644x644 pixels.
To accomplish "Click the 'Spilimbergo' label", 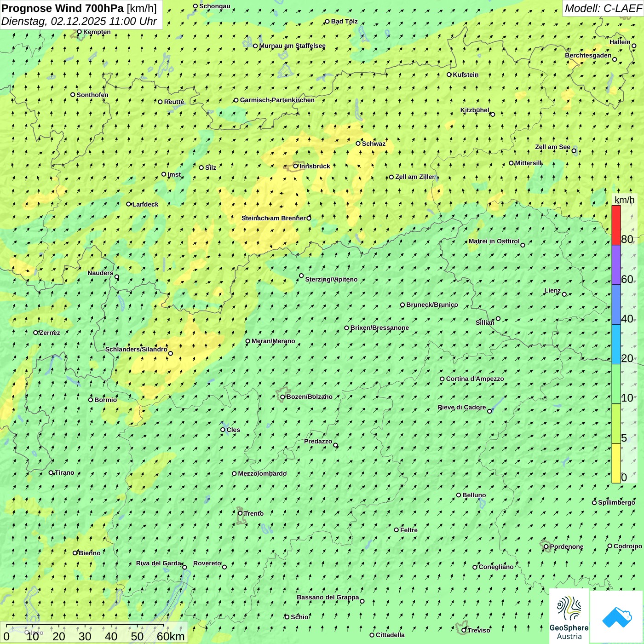I will coord(616,502).
